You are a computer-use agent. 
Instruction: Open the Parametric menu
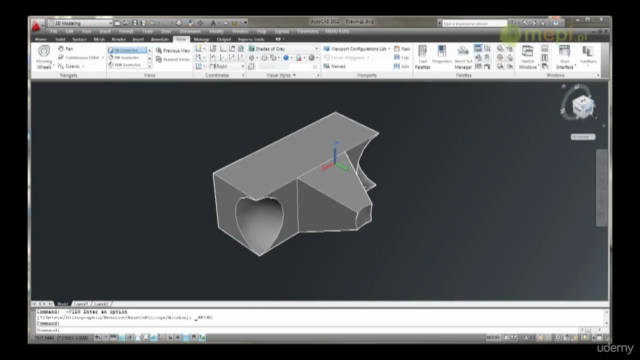pos(308,31)
